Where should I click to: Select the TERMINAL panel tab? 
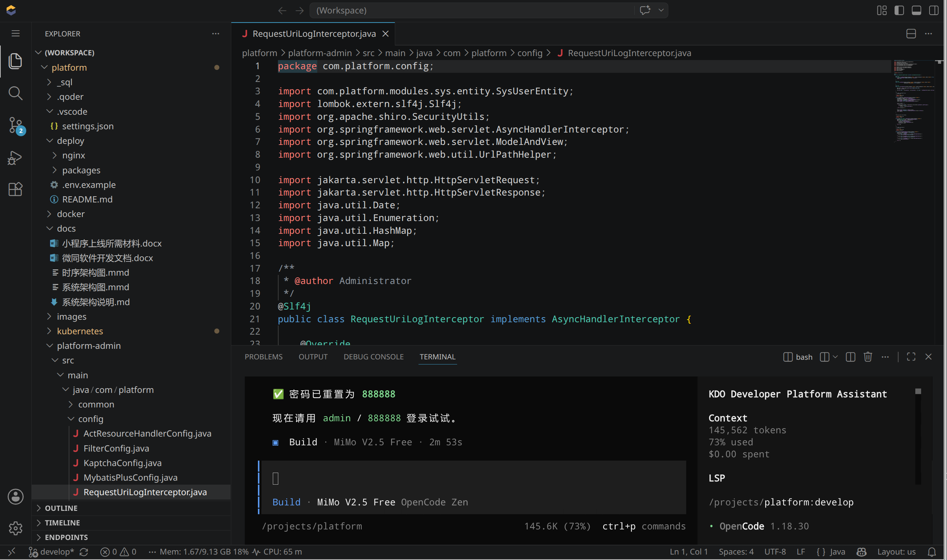(x=437, y=356)
